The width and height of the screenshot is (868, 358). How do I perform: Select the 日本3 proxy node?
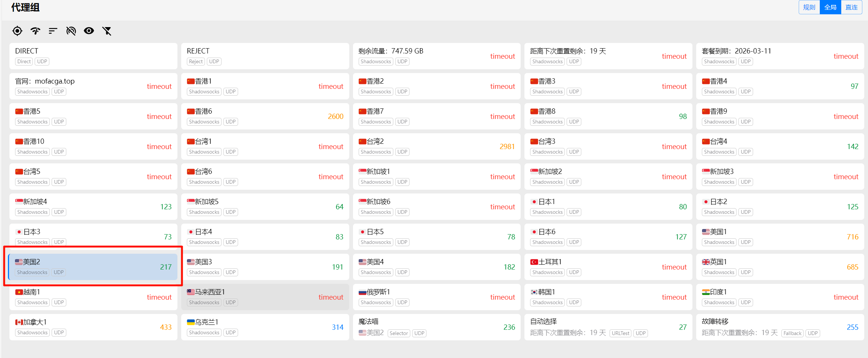[93, 236]
